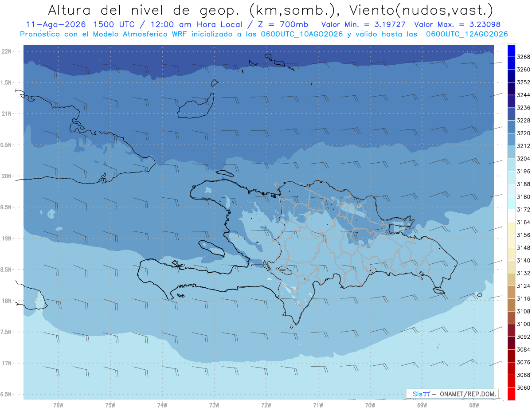Click legend value 3076

[524, 362]
